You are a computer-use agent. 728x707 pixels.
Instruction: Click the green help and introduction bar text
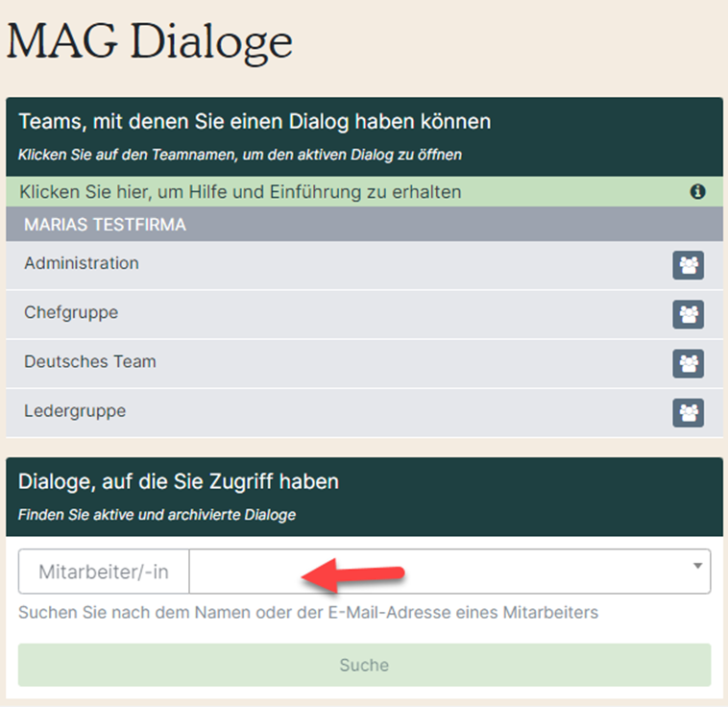(240, 192)
